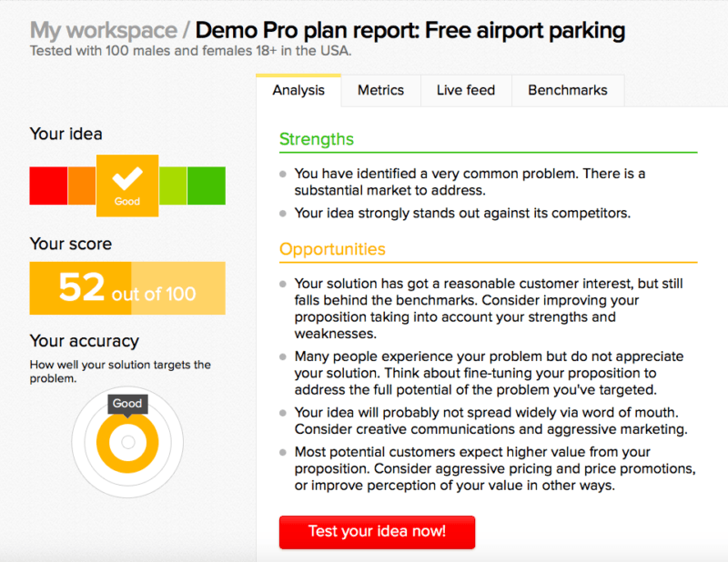This screenshot has height=562, width=728.
Task: Click the red segment of the idea rating
Action: pyautogui.click(x=48, y=186)
